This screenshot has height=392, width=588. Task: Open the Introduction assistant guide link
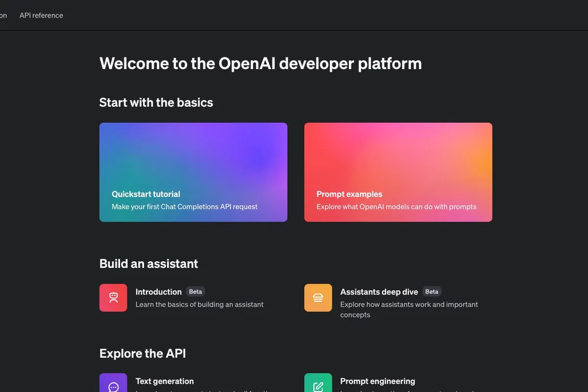158,292
